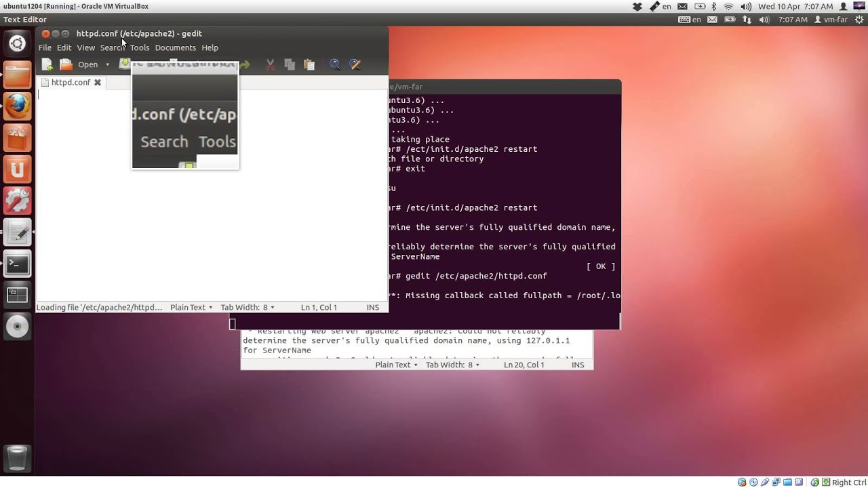The height and width of the screenshot is (488, 868).
Task: Open the Tools menu
Action: tap(140, 47)
